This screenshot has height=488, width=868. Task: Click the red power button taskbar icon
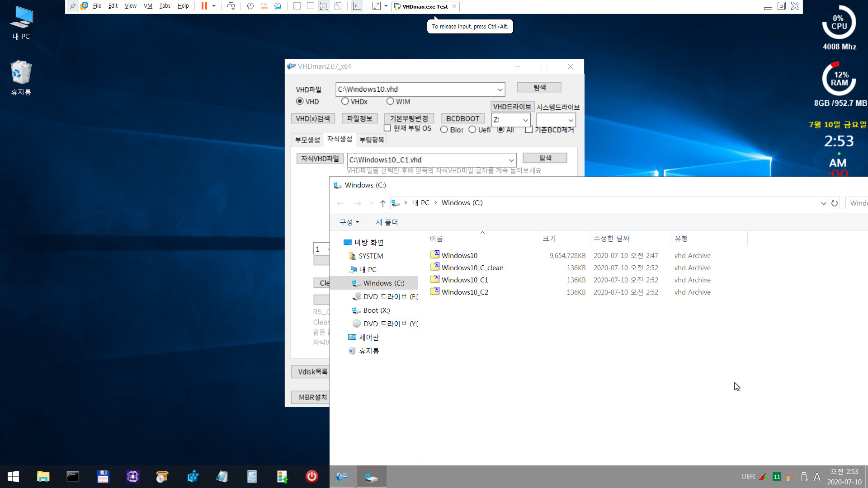pos(312,477)
